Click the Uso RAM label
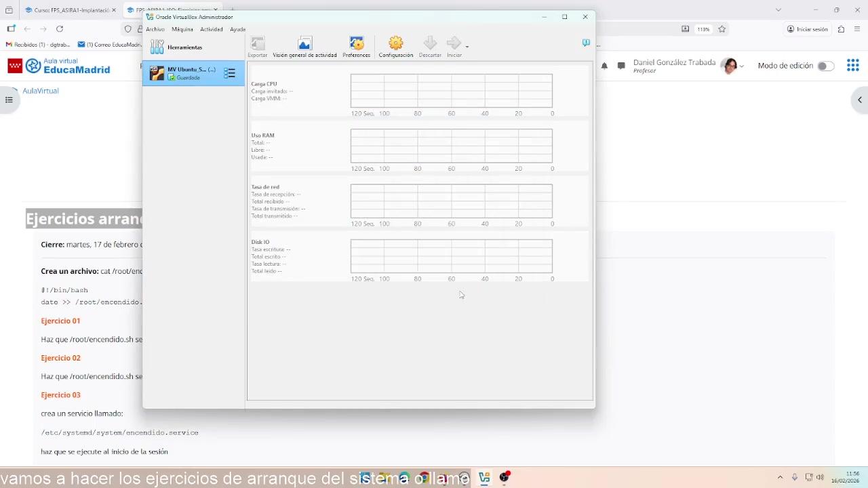The image size is (868, 488). [x=262, y=136]
